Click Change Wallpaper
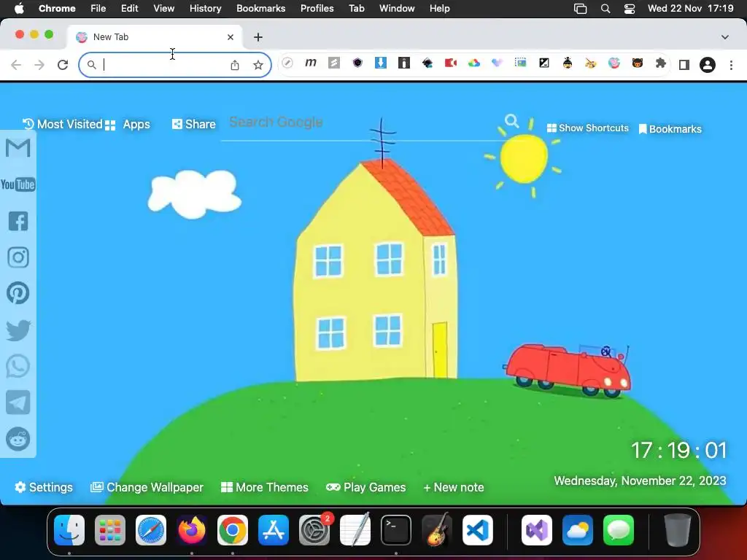Viewport: 747px width, 560px height. (x=147, y=487)
